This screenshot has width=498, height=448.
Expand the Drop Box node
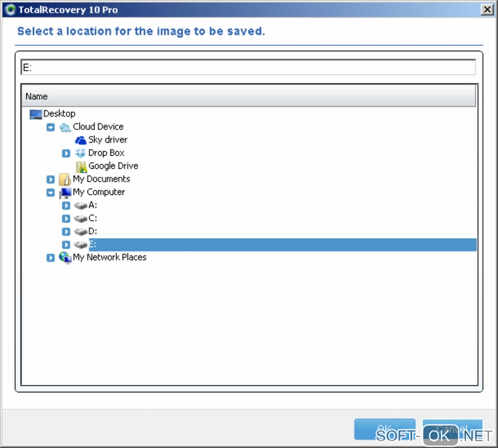(x=66, y=154)
